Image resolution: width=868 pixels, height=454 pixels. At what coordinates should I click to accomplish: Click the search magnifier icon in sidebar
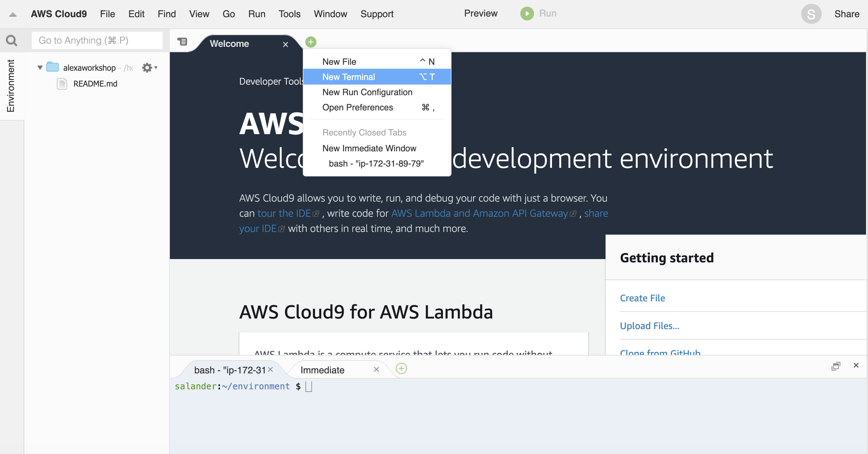[12, 40]
